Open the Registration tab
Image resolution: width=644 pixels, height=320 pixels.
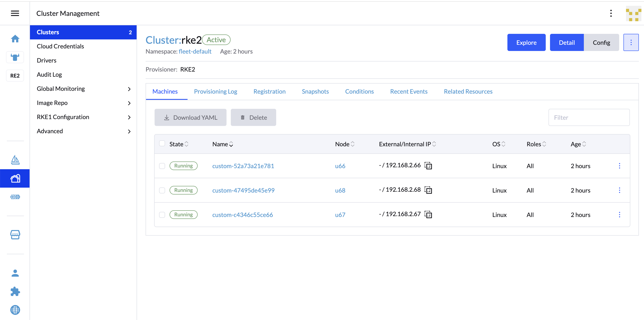pos(269,92)
